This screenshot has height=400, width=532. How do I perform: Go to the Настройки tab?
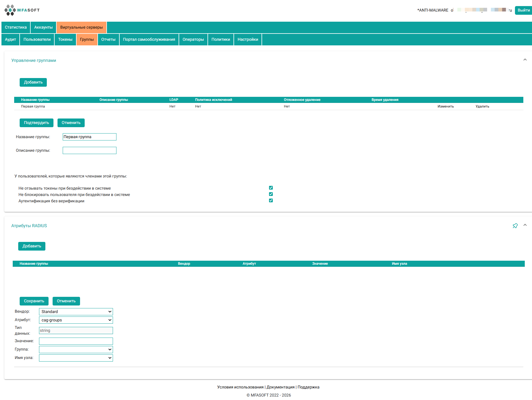tap(248, 40)
